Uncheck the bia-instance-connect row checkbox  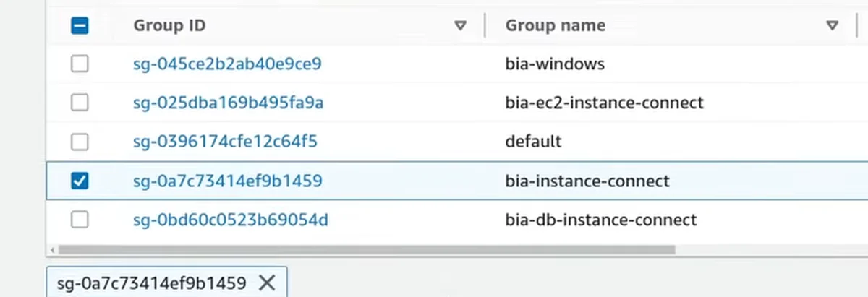tap(80, 181)
